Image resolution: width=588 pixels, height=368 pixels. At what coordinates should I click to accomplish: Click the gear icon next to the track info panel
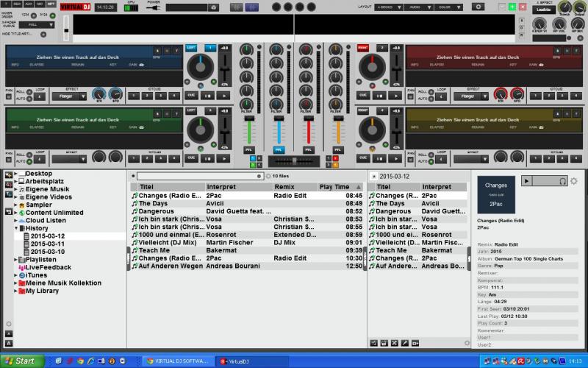coord(574,181)
